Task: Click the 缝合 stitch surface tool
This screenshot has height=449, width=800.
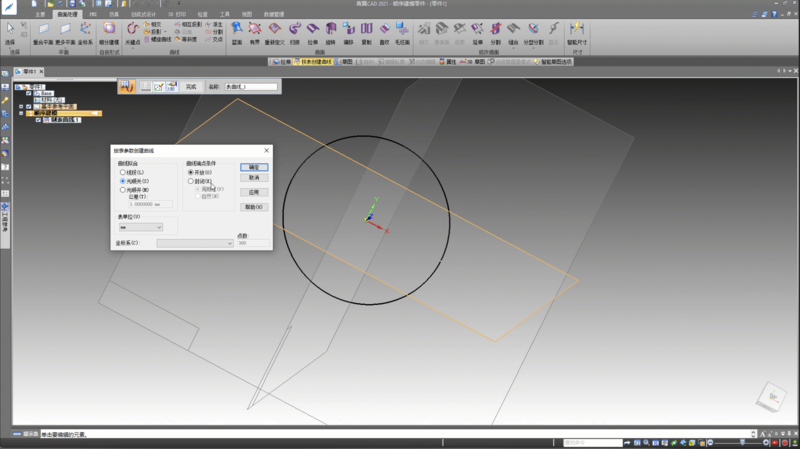Action: (513, 32)
